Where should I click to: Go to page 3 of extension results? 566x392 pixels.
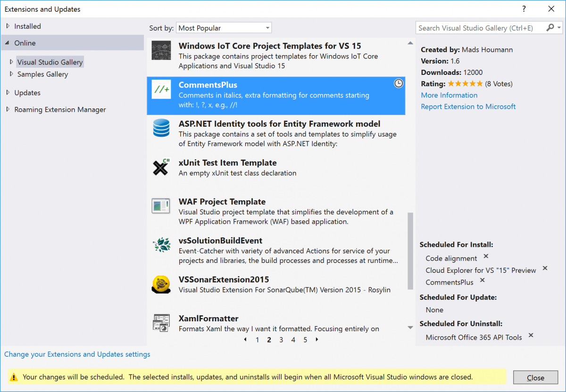click(281, 339)
